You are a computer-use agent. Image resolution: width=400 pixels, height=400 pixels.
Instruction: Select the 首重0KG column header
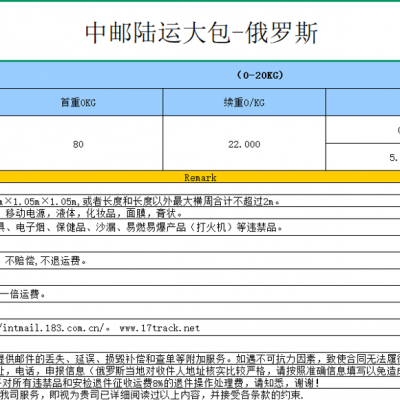[81, 102]
